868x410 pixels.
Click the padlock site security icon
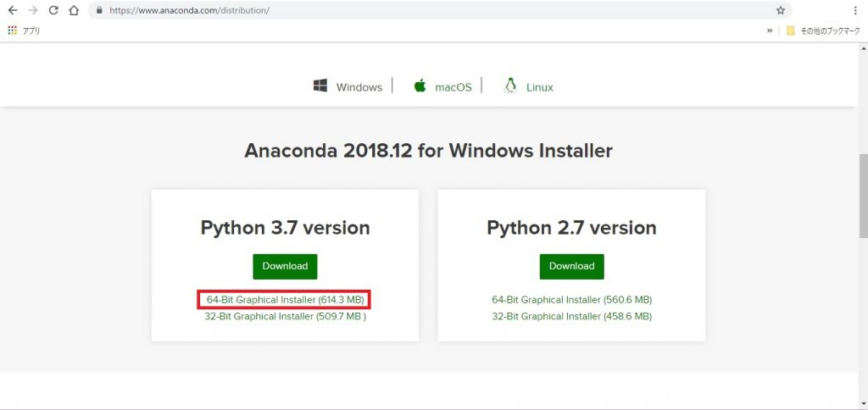100,10
